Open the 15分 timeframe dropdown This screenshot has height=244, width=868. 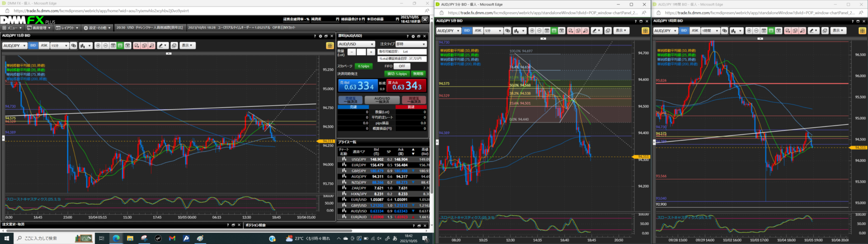tap(59, 46)
